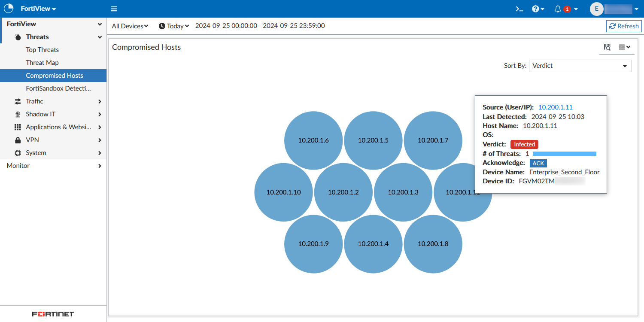Expand the Shadow IT section chevron

[100, 114]
